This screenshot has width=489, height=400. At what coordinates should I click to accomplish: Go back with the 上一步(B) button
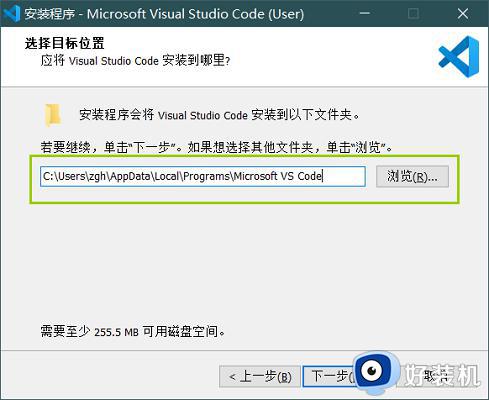click(x=260, y=377)
